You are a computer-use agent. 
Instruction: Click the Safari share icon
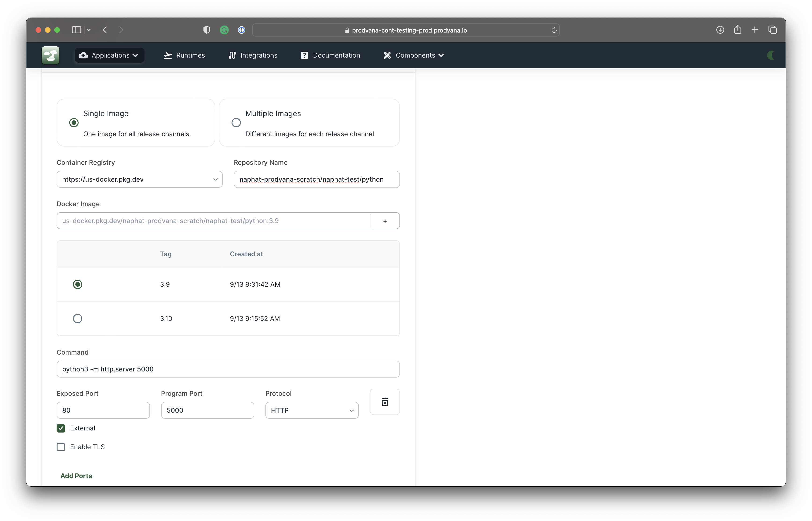[738, 30]
